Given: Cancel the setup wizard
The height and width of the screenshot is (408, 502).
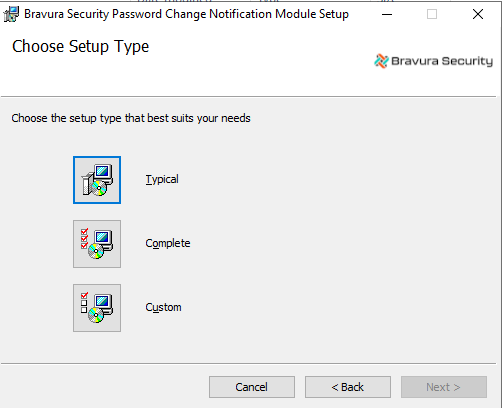Looking at the screenshot, I should click(252, 387).
